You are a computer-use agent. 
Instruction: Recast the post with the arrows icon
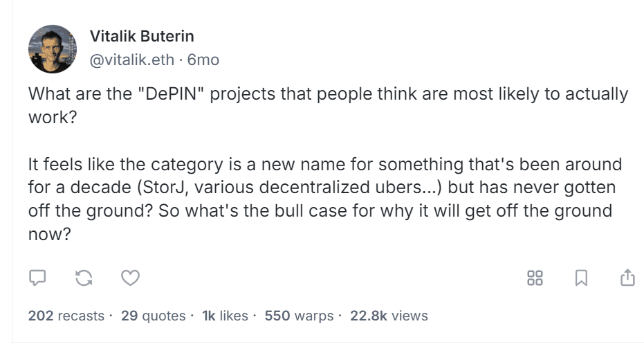pyautogui.click(x=84, y=278)
